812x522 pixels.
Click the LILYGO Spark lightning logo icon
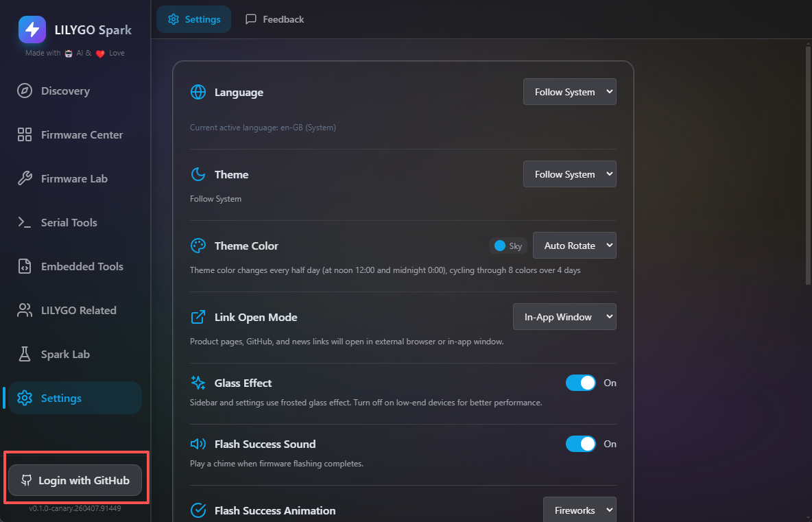click(32, 29)
